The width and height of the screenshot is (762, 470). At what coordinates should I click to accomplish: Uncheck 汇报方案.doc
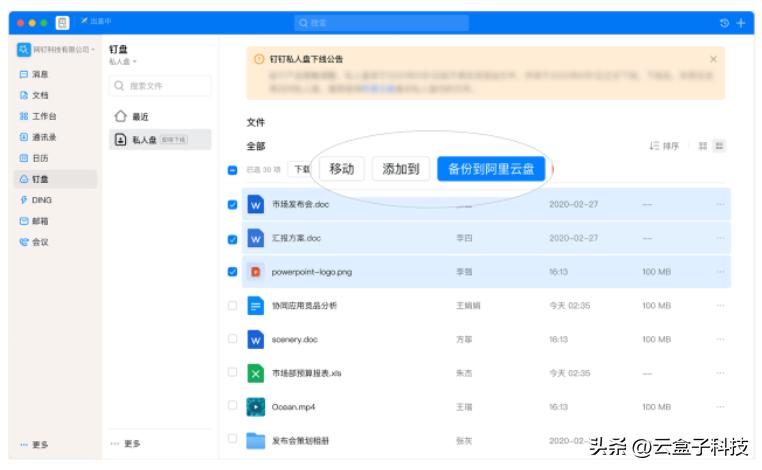[232, 239]
